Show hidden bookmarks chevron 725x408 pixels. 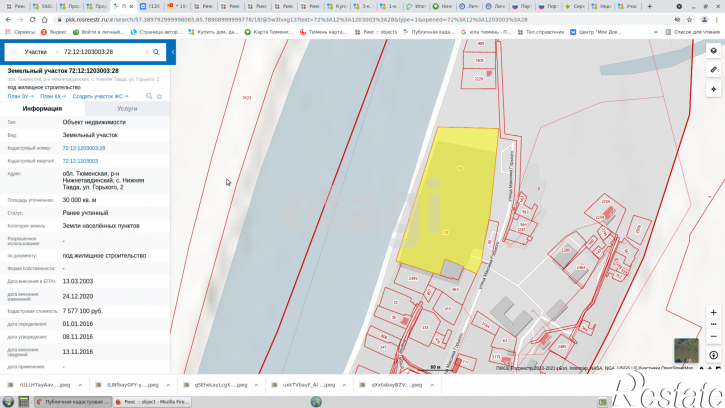click(x=655, y=32)
